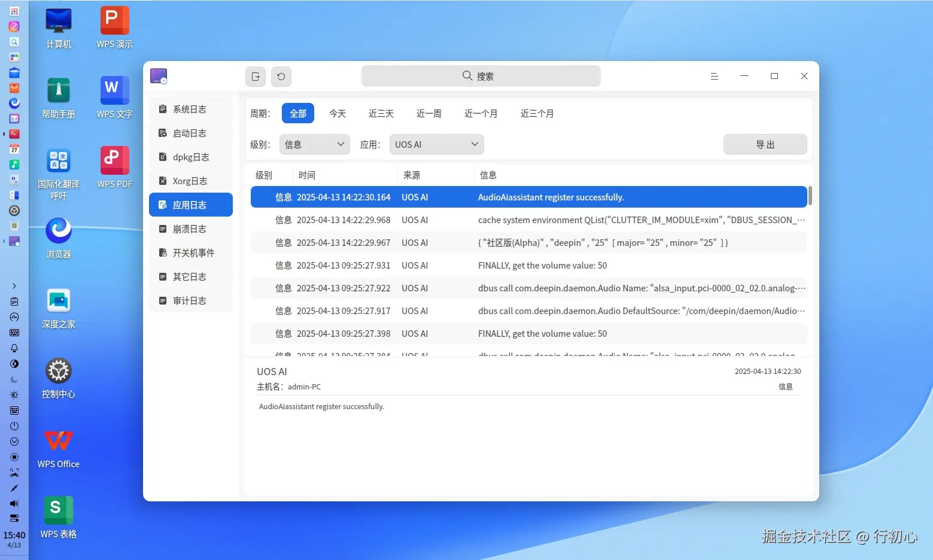This screenshot has width=933, height=560.
Task: Open the WPS 表格 desktop icon
Action: (x=59, y=519)
